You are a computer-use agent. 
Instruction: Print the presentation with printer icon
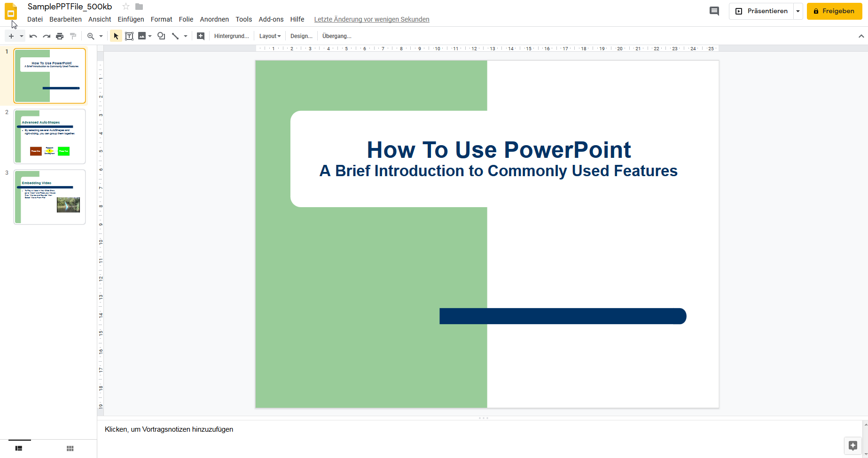[x=60, y=36]
